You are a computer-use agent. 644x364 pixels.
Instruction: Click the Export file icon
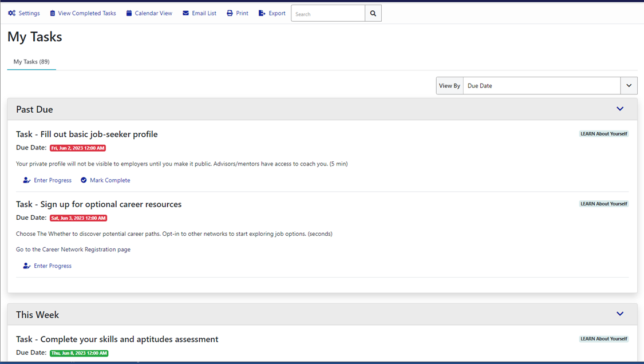point(262,13)
